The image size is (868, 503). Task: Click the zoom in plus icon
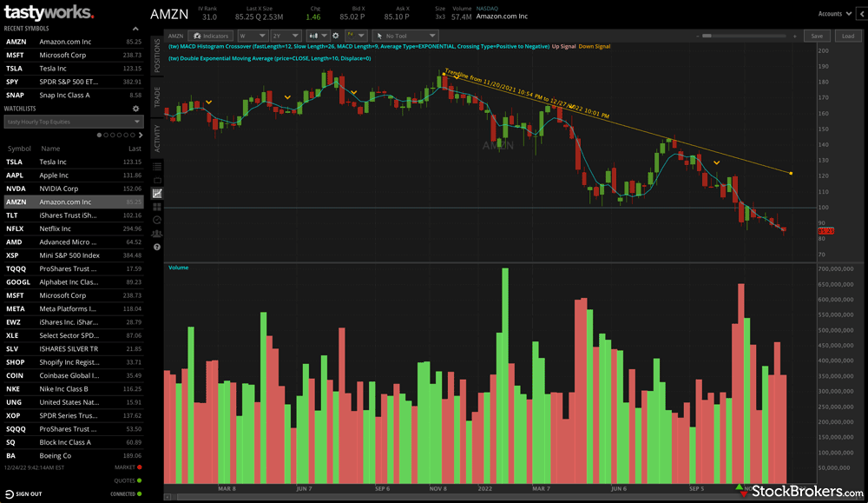pyautogui.click(x=794, y=36)
